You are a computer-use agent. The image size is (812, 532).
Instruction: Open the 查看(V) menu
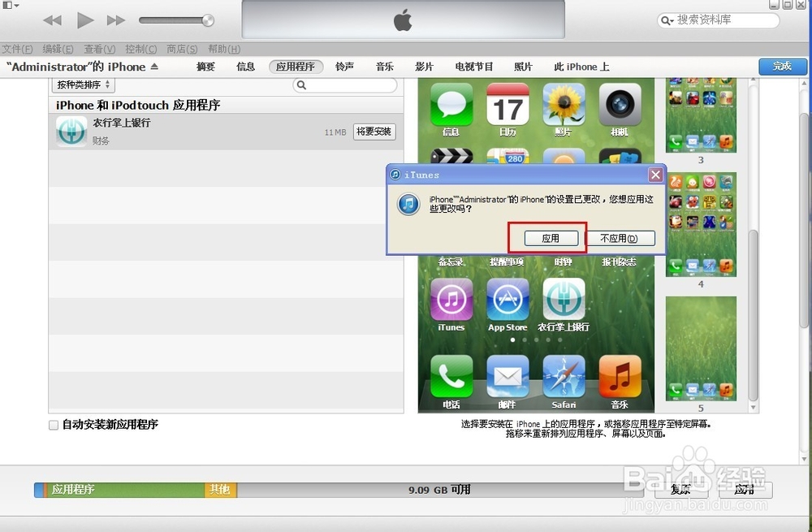click(99, 50)
